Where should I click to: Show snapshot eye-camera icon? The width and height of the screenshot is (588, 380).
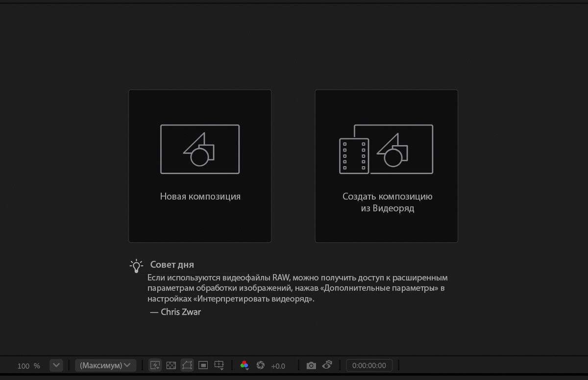[x=327, y=365]
